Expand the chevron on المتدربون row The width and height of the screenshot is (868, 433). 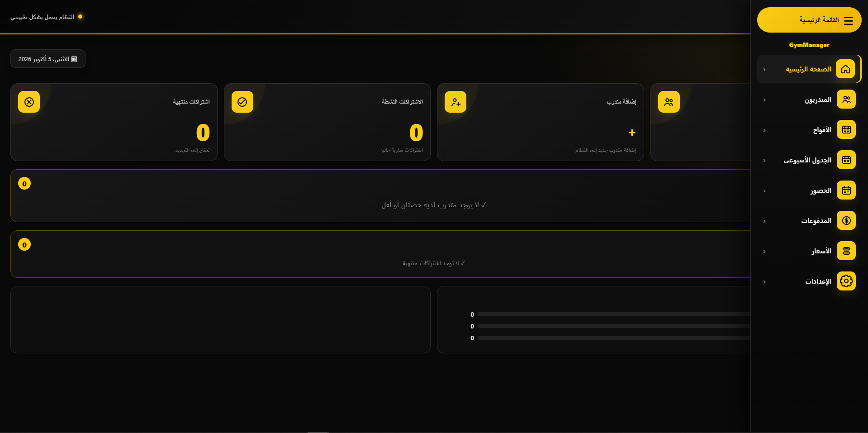tap(764, 100)
